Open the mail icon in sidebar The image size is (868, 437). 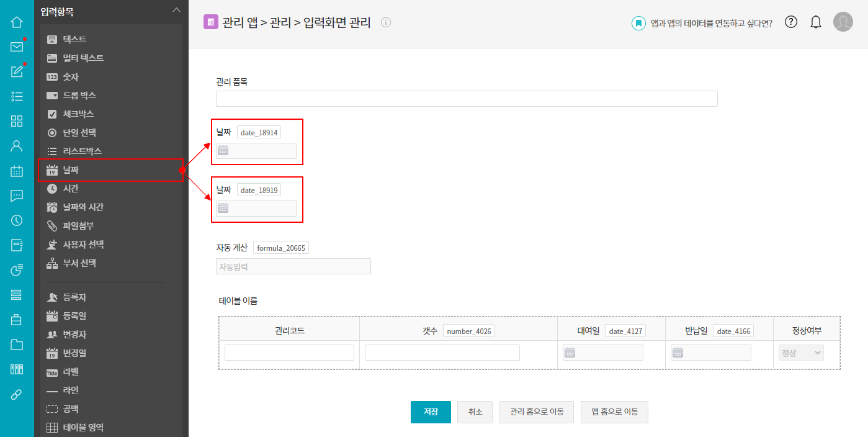[17, 47]
